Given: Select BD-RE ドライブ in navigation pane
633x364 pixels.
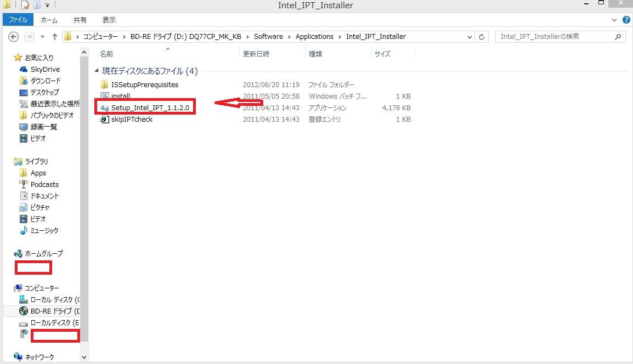Looking at the screenshot, I should point(55,311).
